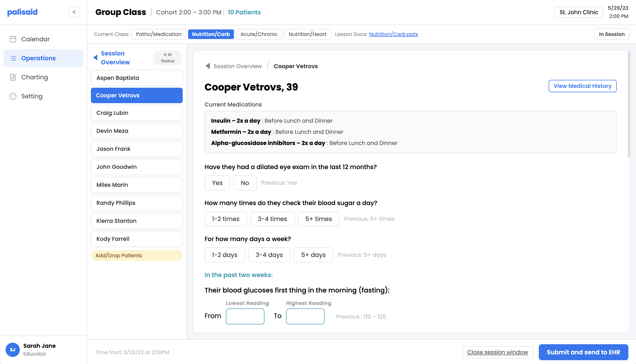Click the Alpha-glucosidase inhibitors medication entry

pos(304,143)
